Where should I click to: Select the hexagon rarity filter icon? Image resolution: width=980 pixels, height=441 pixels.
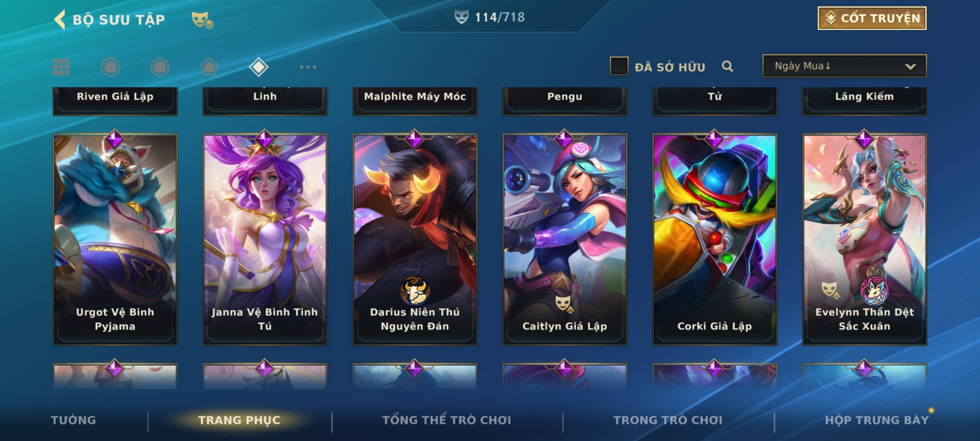click(x=160, y=67)
